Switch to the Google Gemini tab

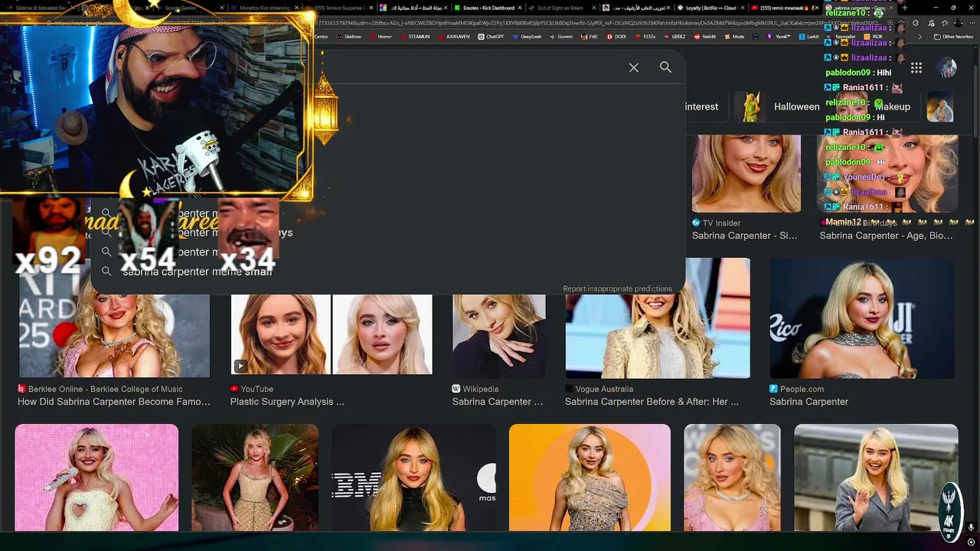pyautogui.click(x=191, y=8)
